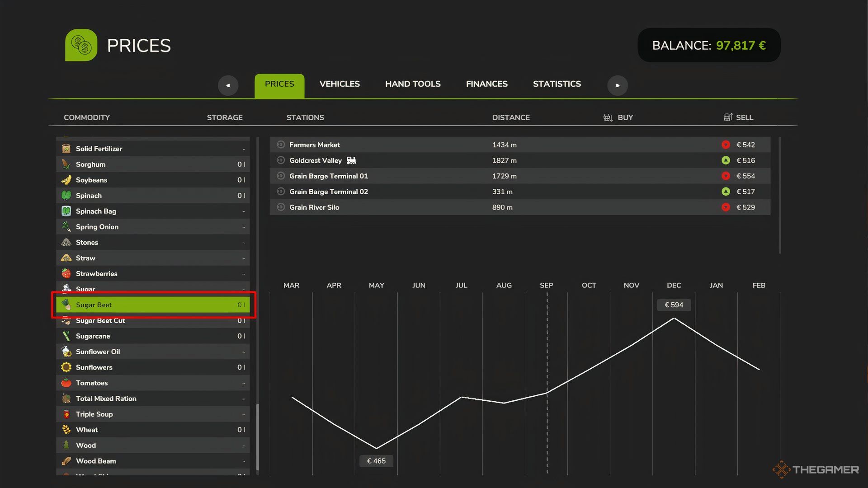The height and width of the screenshot is (488, 868).
Task: Select Sunflowers from commodity list
Action: click(153, 367)
